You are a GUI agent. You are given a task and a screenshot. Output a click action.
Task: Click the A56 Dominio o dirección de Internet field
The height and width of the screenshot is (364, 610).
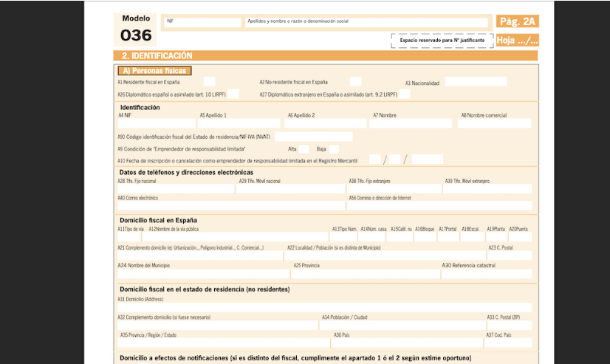coord(439,206)
